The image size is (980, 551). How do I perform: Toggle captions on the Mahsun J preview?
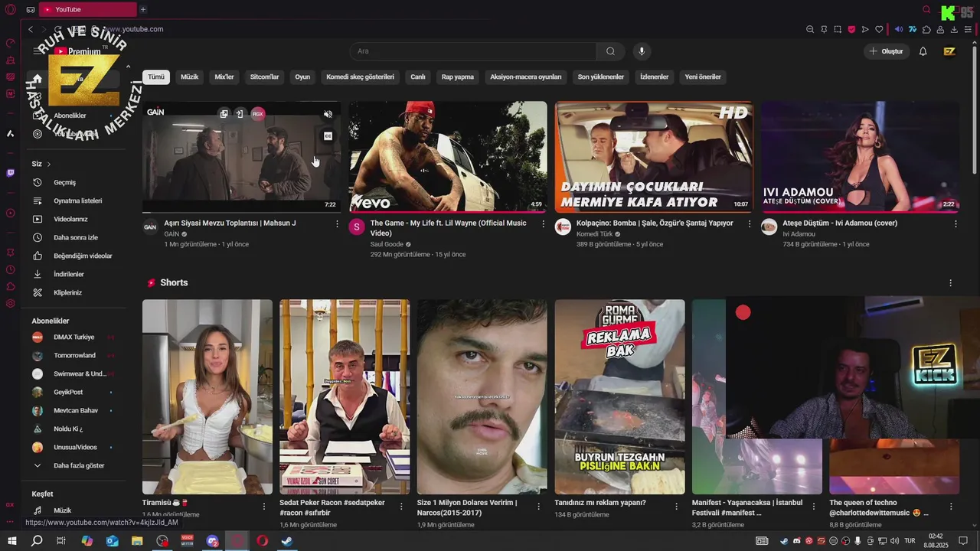[x=328, y=136]
